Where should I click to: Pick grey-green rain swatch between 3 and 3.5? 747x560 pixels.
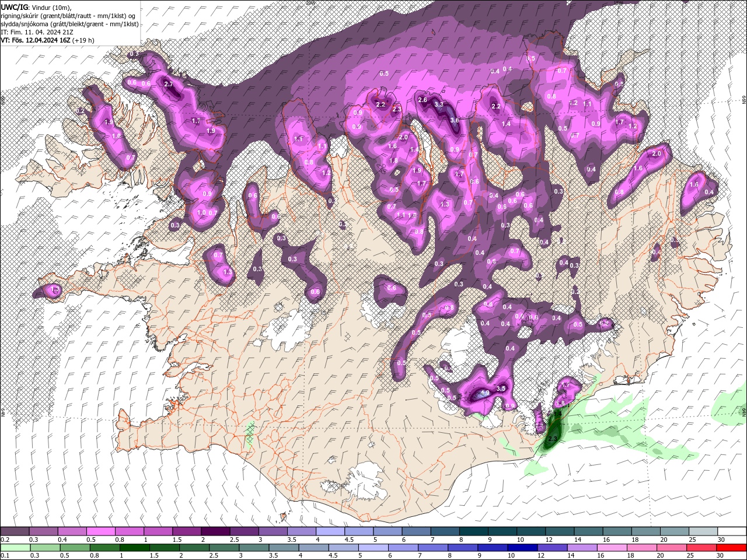253,548
